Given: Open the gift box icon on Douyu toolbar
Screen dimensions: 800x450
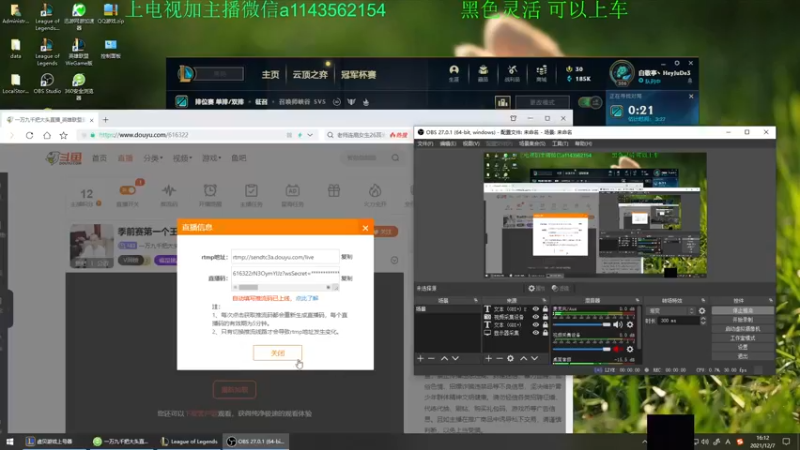Looking at the screenshot, I should (334, 191).
